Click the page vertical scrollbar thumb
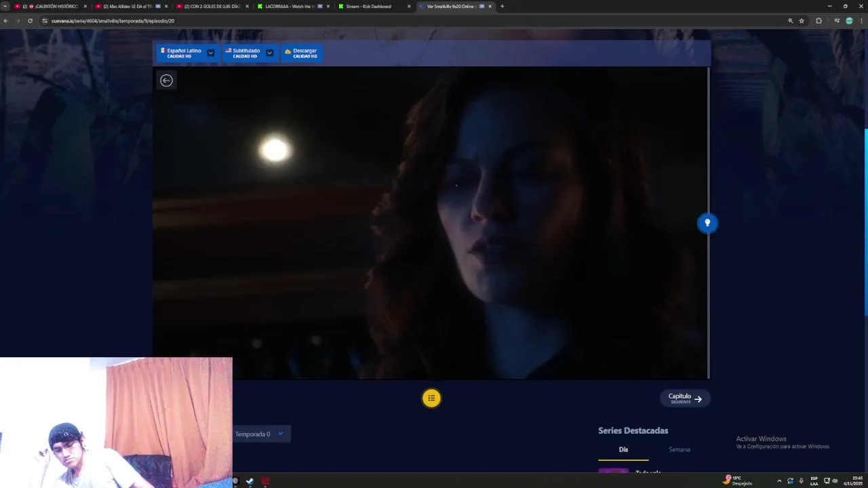This screenshot has height=488, width=868. click(x=866, y=222)
